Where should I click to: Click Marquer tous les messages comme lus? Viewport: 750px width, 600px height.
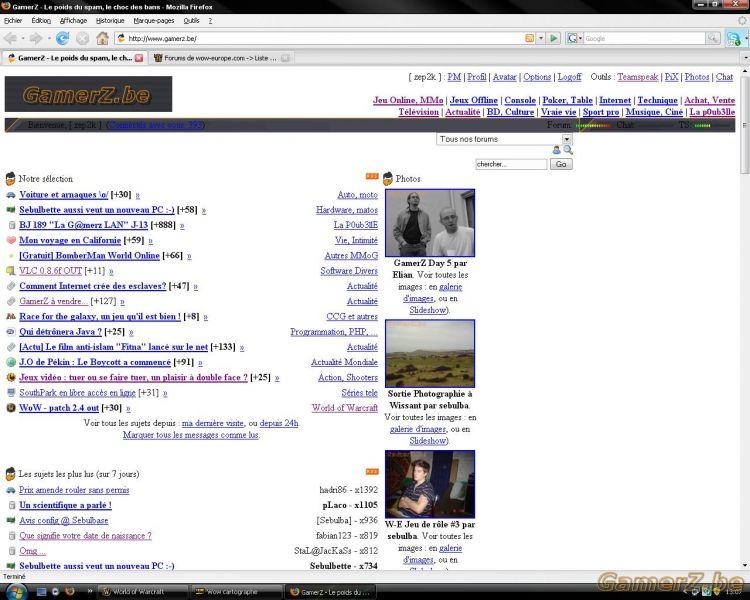point(191,435)
